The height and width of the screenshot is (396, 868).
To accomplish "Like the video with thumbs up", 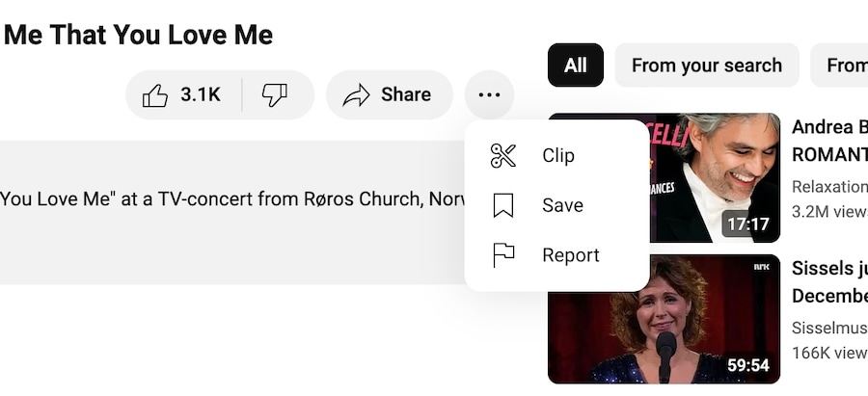I will pos(183,94).
